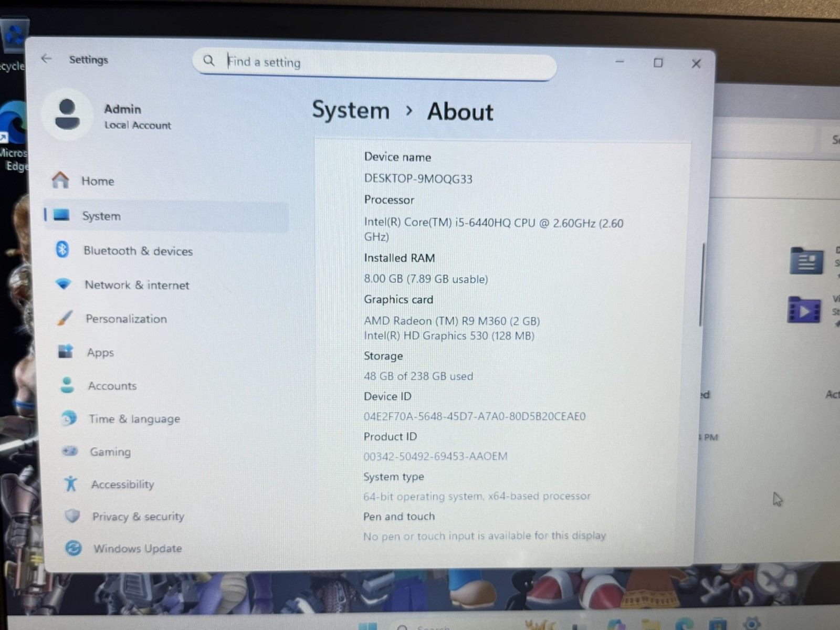Image resolution: width=840 pixels, height=630 pixels.
Task: Click System in the breadcrumb
Action: click(351, 110)
